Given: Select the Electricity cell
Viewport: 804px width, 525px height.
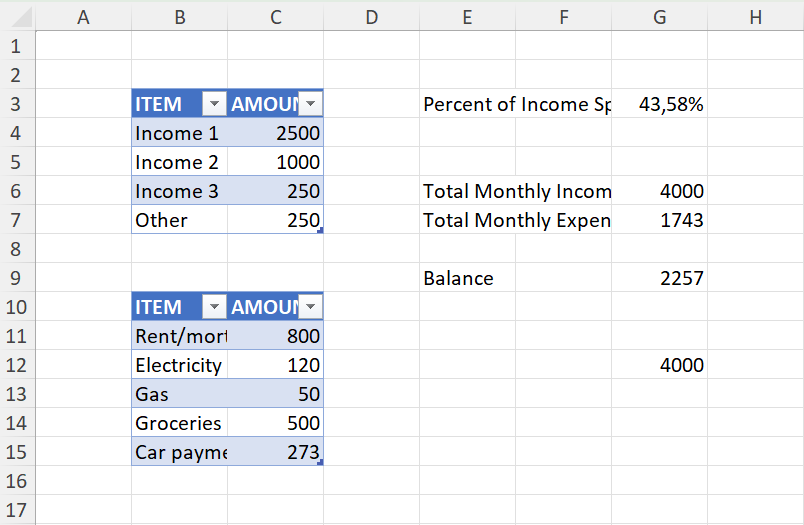Looking at the screenshot, I should (179, 365).
